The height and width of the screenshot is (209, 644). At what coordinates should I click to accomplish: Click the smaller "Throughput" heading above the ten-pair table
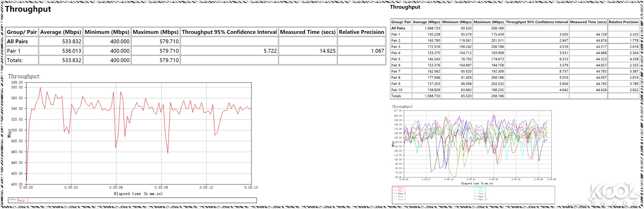[405, 7]
